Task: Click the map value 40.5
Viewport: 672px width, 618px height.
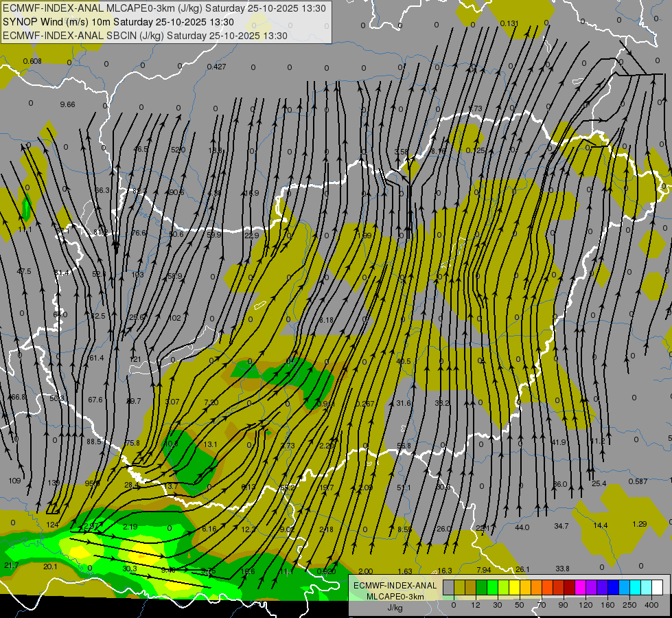Action: pyautogui.click(x=404, y=362)
